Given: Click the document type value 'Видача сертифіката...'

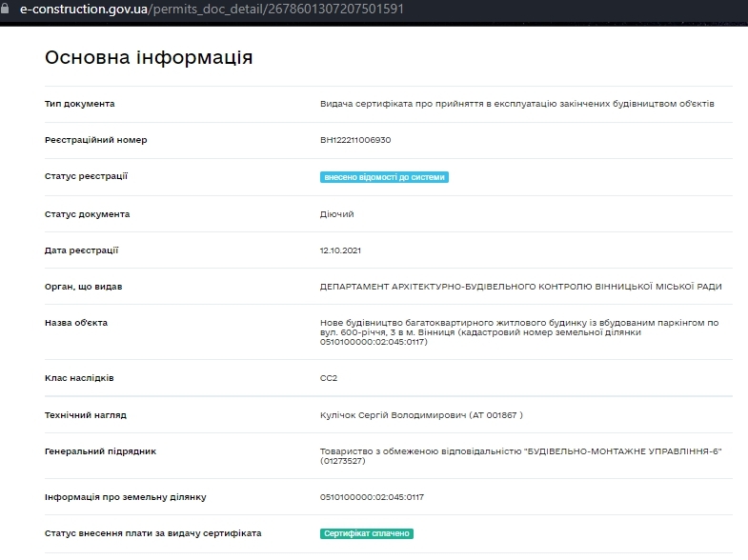Looking at the screenshot, I should coord(517,104).
